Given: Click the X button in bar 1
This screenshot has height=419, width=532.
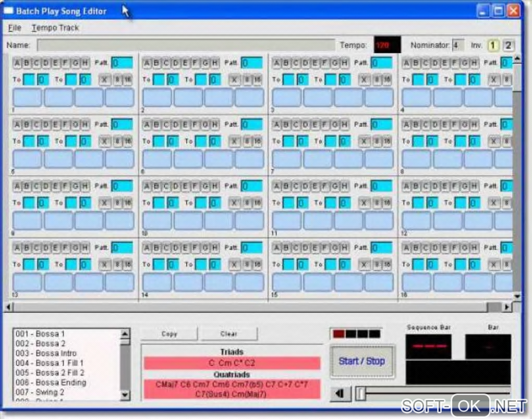Looking at the screenshot, I should coord(104,80).
